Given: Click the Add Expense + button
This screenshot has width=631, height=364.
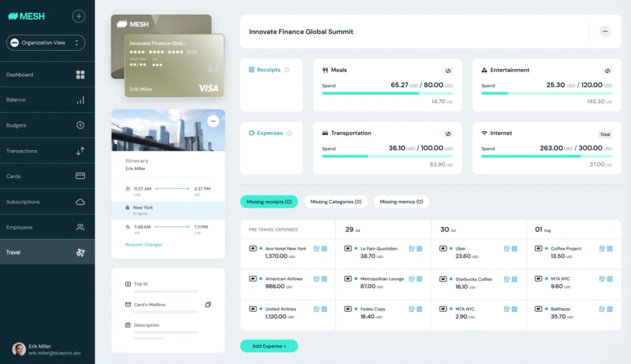Looking at the screenshot, I should tap(269, 346).
